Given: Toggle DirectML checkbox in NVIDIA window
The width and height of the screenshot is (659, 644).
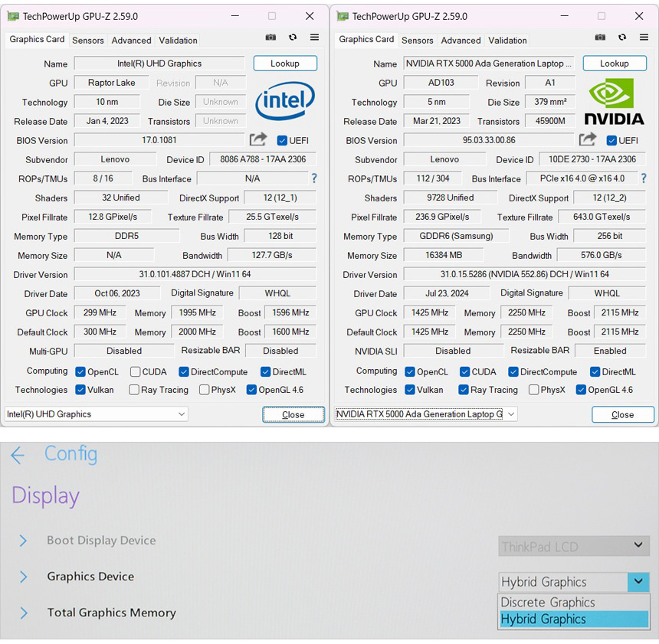Looking at the screenshot, I should tap(595, 372).
